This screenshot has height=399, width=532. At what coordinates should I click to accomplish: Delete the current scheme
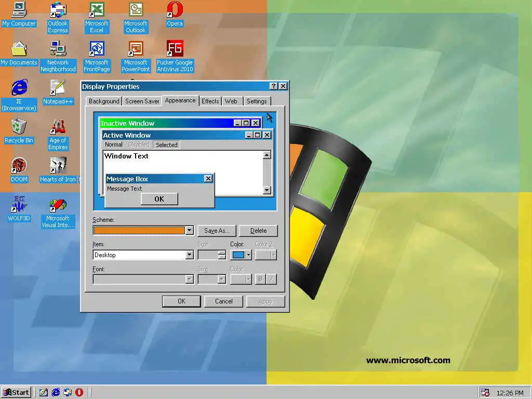point(259,231)
